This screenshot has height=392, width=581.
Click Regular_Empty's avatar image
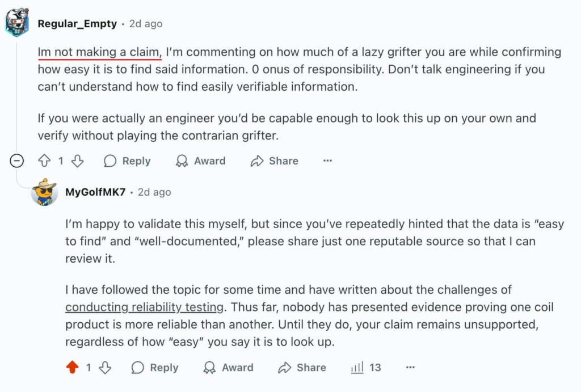click(17, 23)
